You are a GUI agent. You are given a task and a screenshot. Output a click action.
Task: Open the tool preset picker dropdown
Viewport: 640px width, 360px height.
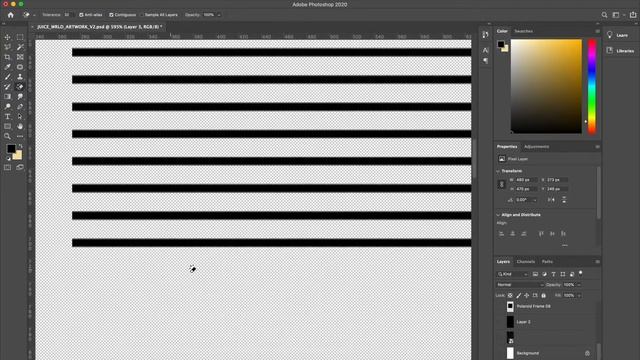click(x=34, y=15)
